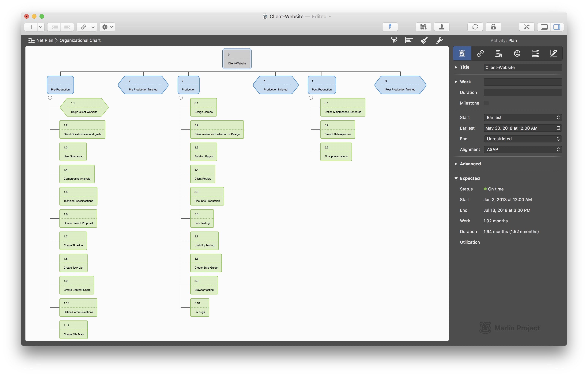Open the library books icon in toolbar
Screen dimensions: 588x376
(x=423, y=27)
